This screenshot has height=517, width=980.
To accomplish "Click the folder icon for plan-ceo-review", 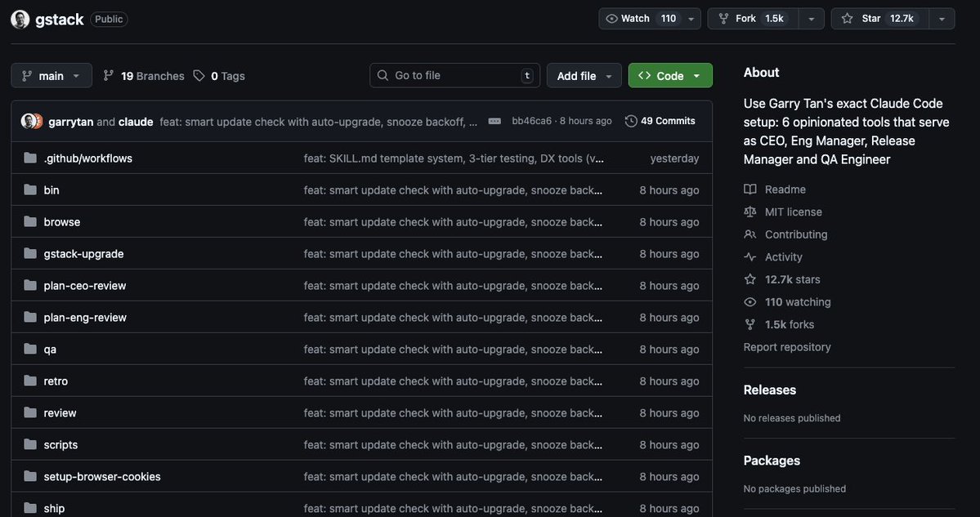I will tap(30, 285).
